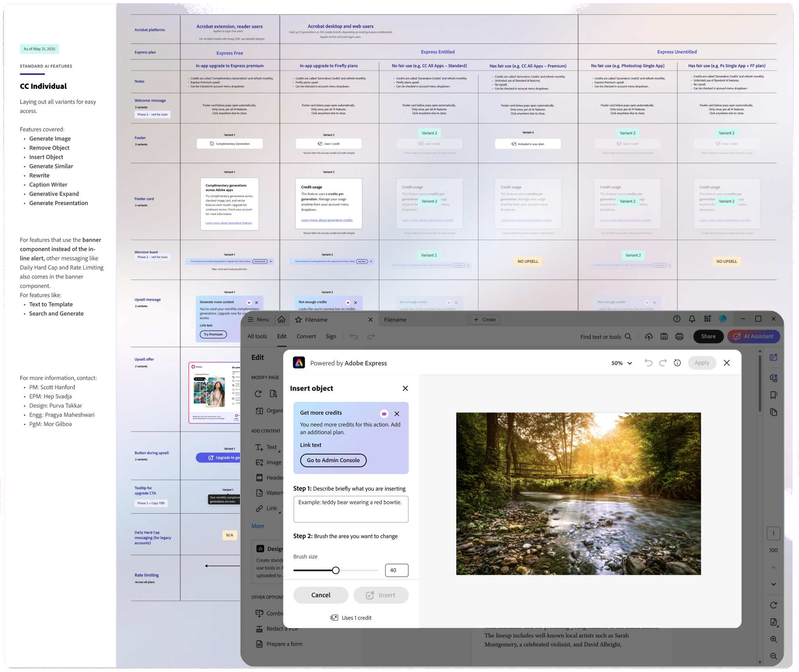Open the Sign tab
The width and height of the screenshot is (799, 672).
tap(331, 336)
